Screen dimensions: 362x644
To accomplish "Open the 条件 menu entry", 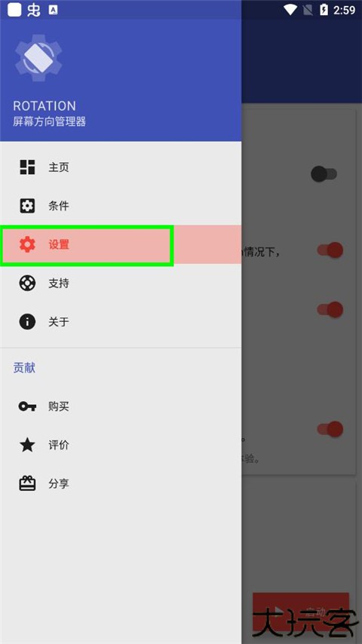I will (x=121, y=206).
